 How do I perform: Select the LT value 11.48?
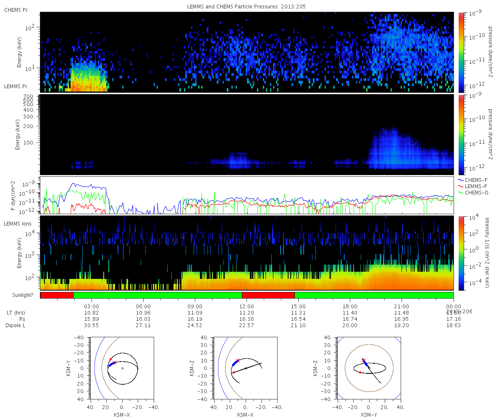pos(402,313)
